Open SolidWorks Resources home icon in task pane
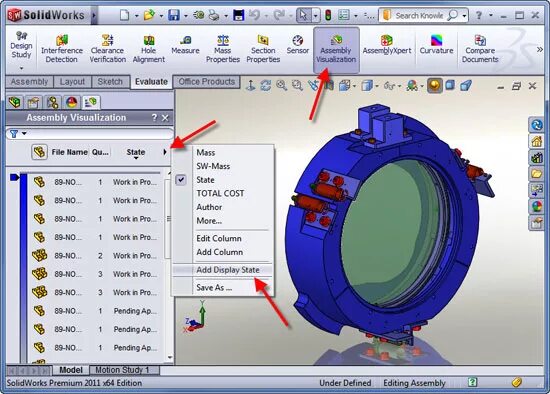This screenshot has height=394, width=550. [537, 141]
